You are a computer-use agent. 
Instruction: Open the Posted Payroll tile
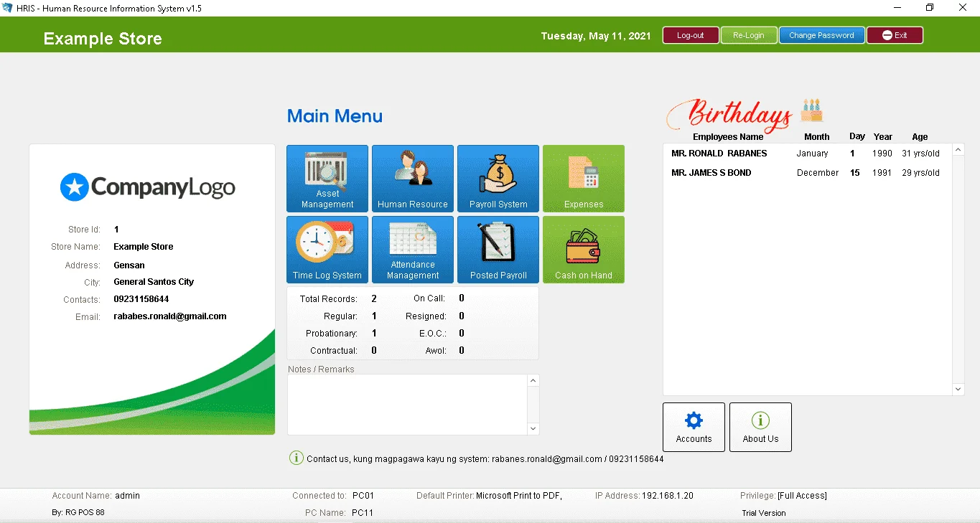coord(498,250)
